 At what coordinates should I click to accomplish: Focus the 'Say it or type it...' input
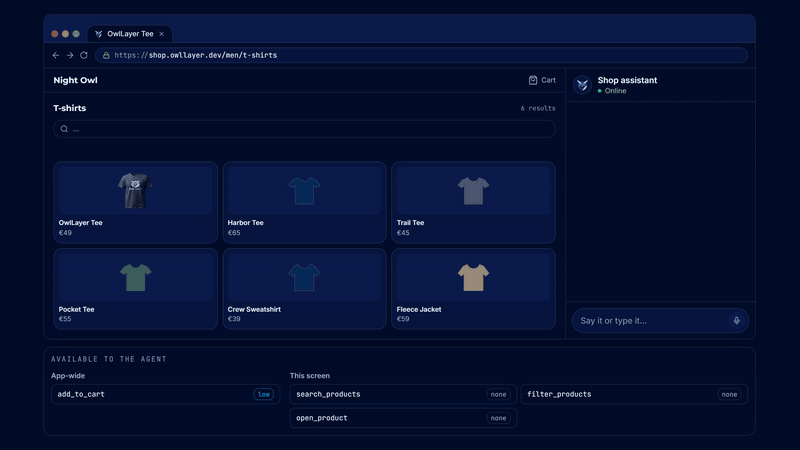pos(660,320)
